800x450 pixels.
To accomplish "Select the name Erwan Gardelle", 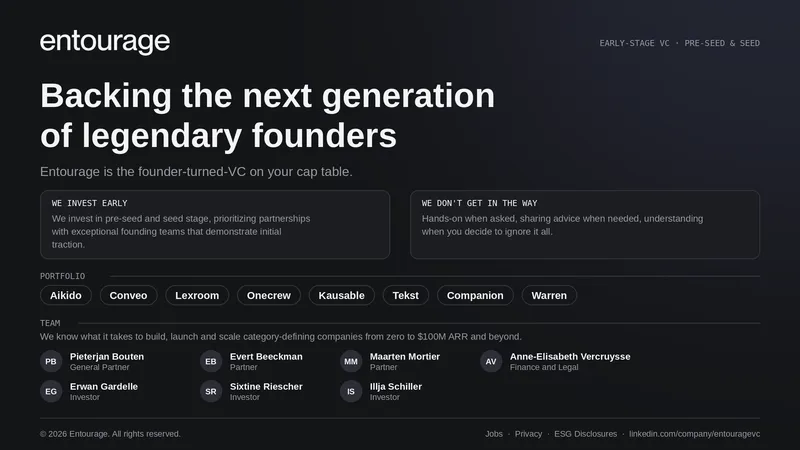I will (104, 386).
